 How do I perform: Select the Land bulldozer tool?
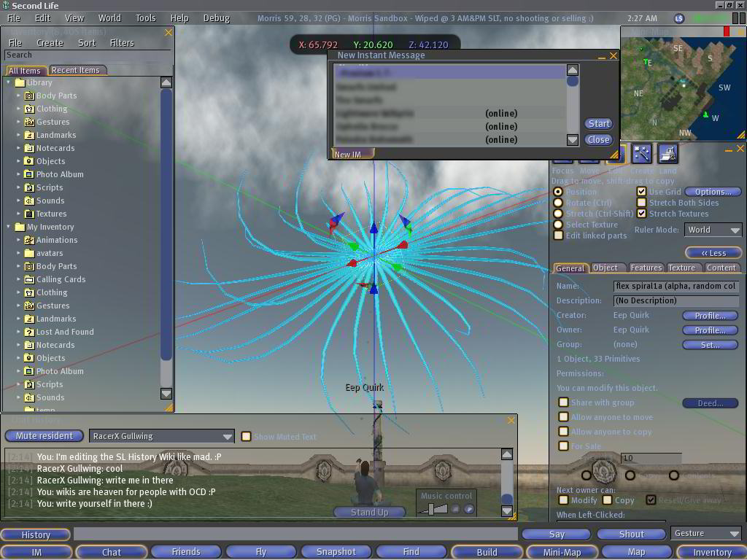tap(667, 153)
